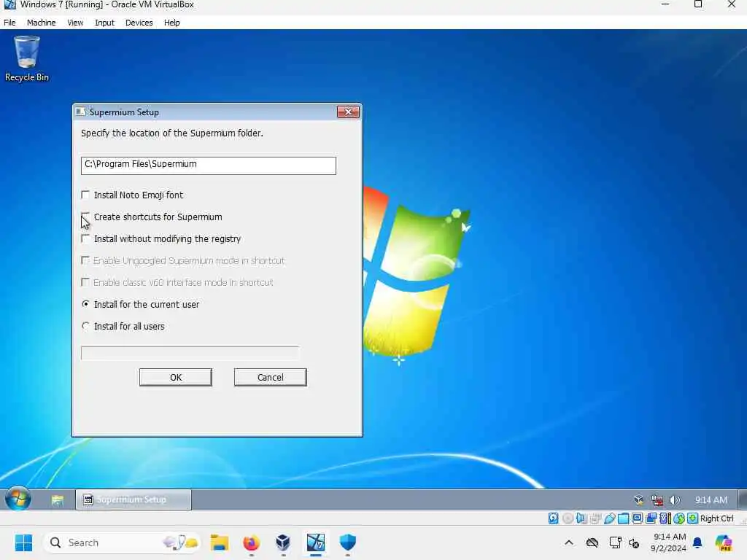Click the OneDrive cloud tray icon
747x560 pixels.
coord(592,542)
